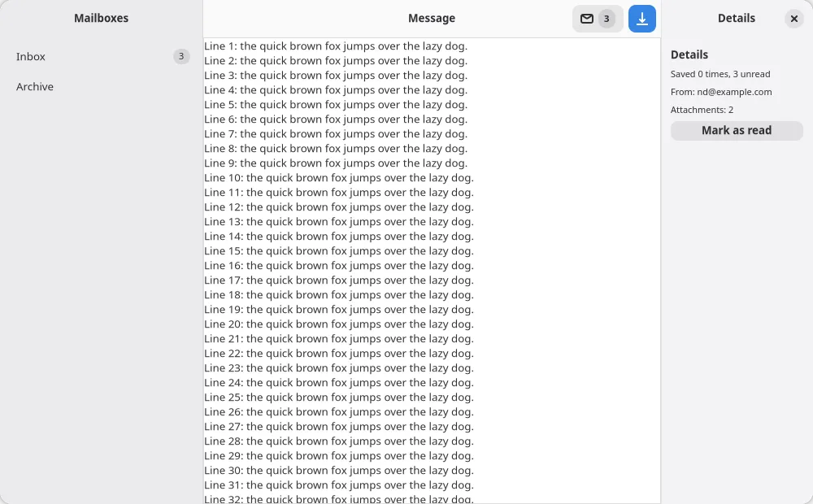Click Line 15 of the message
This screenshot has height=504, width=813.
338,251
